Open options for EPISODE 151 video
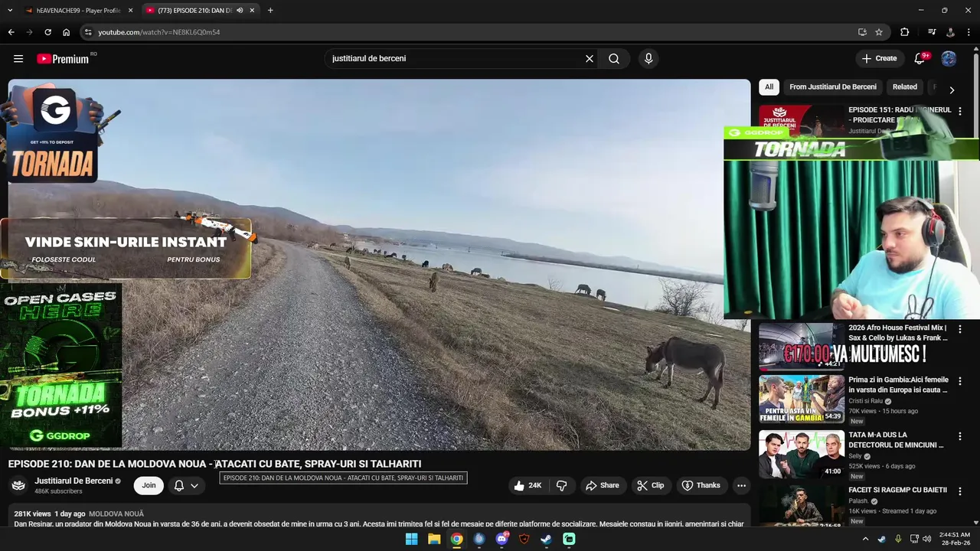Viewport: 980px width, 551px height. click(960, 111)
